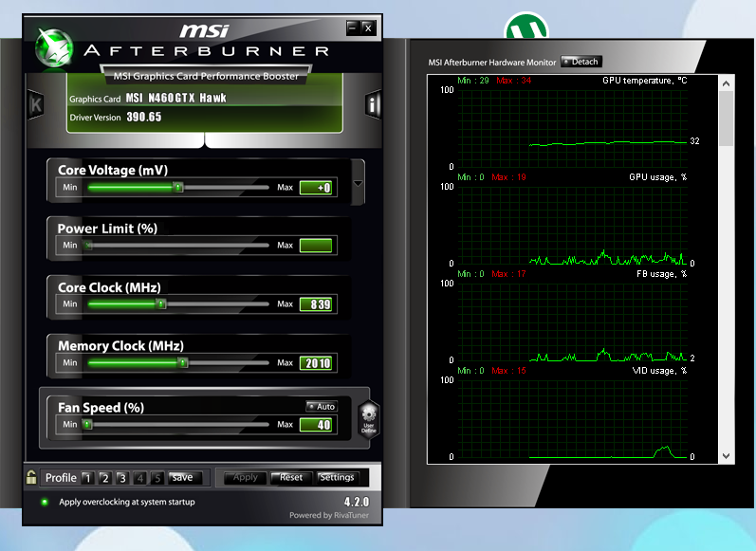The width and height of the screenshot is (756, 551).
Task: Select Profile slot 3
Action: click(x=122, y=478)
